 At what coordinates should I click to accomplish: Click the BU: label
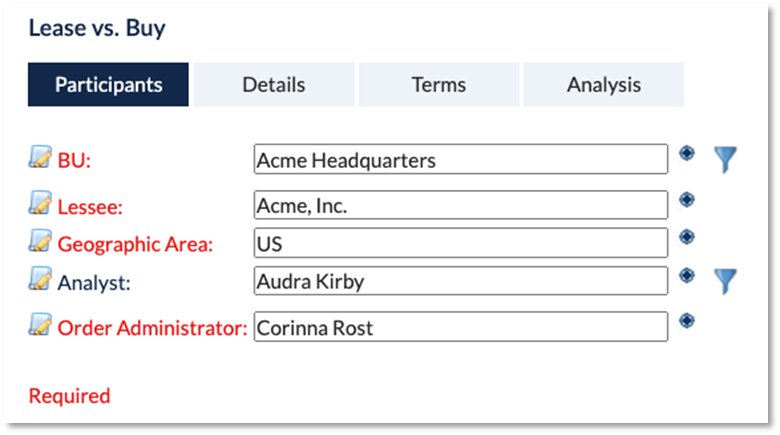click(x=74, y=161)
